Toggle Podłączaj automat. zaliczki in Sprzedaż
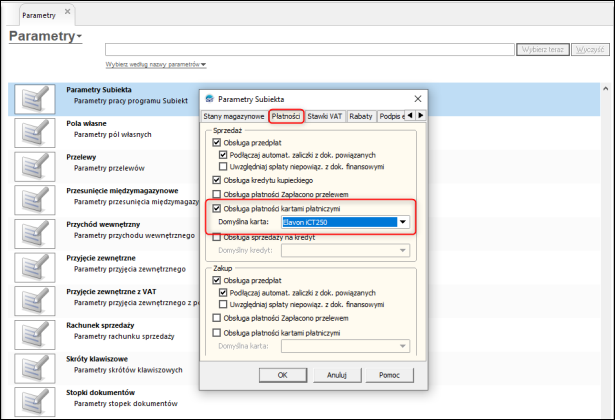Screen dimensions: 615x420 click(223, 155)
